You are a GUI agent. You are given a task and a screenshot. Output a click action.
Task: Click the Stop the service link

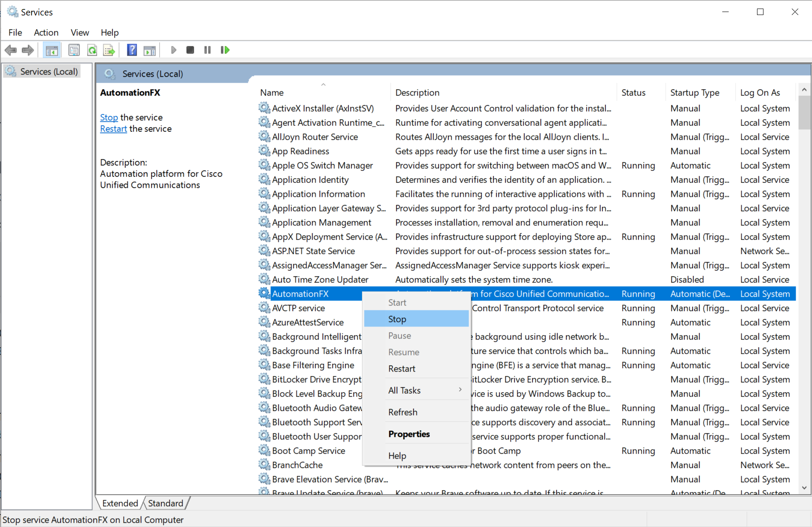(x=109, y=117)
